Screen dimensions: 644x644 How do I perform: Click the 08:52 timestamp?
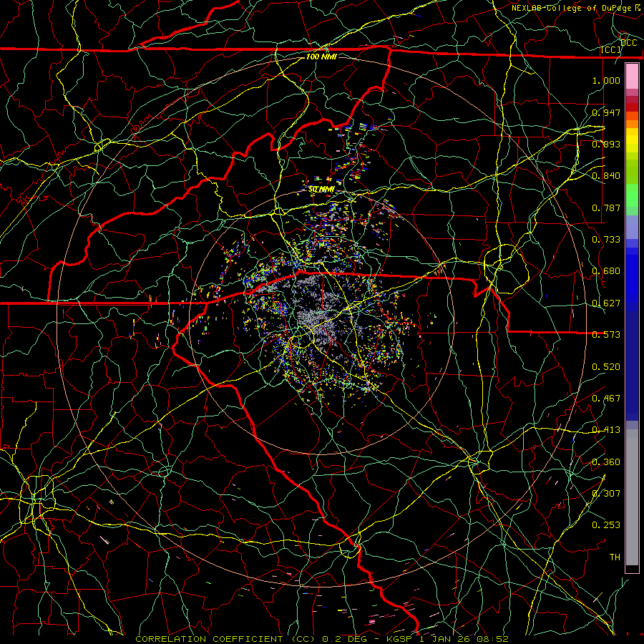tap(492, 639)
